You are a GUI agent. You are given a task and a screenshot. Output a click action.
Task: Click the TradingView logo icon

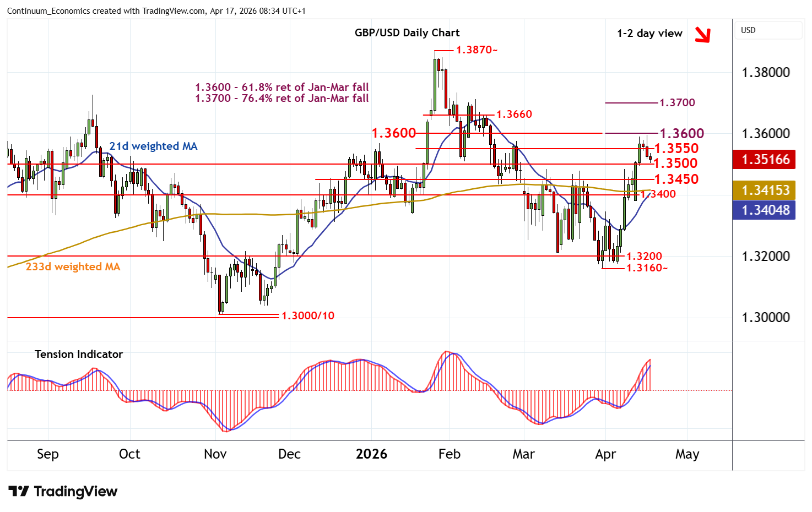point(18,491)
